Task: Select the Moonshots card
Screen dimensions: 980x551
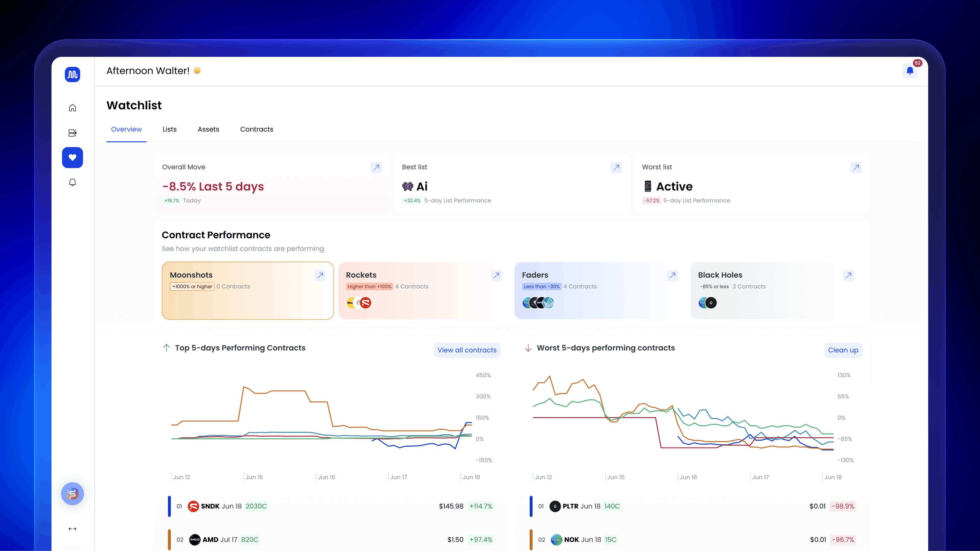Action: (248, 291)
